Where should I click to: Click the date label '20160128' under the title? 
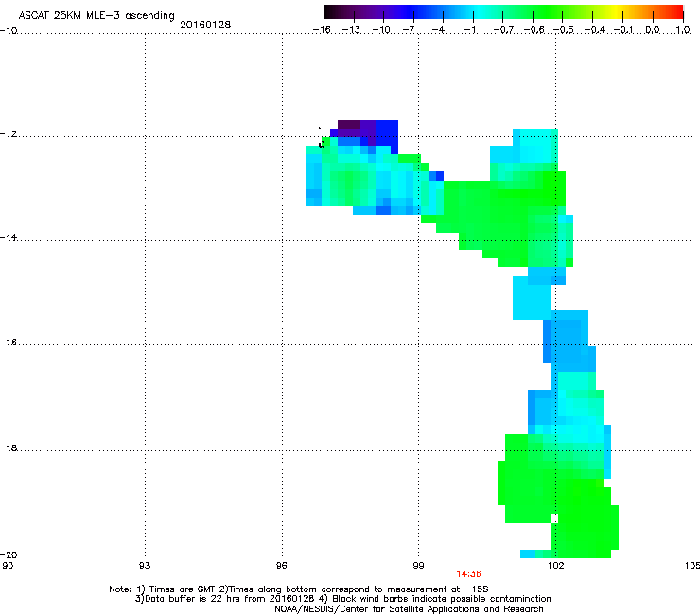pos(205,25)
